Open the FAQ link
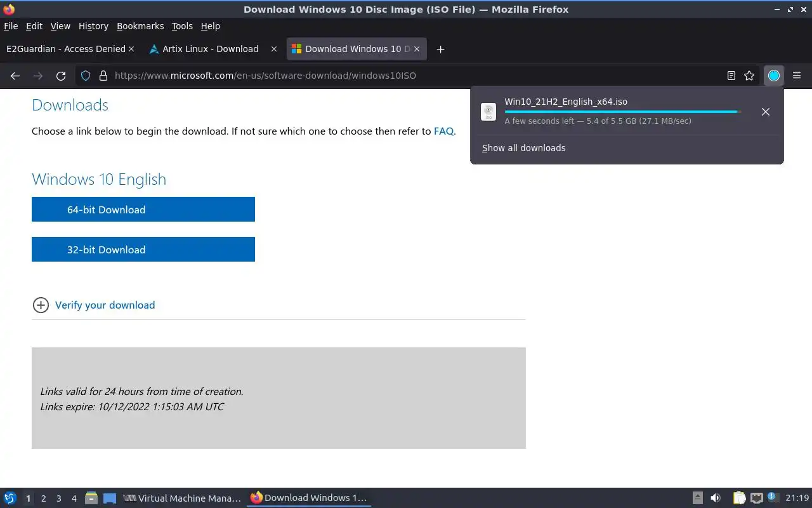The image size is (812, 508). (443, 131)
